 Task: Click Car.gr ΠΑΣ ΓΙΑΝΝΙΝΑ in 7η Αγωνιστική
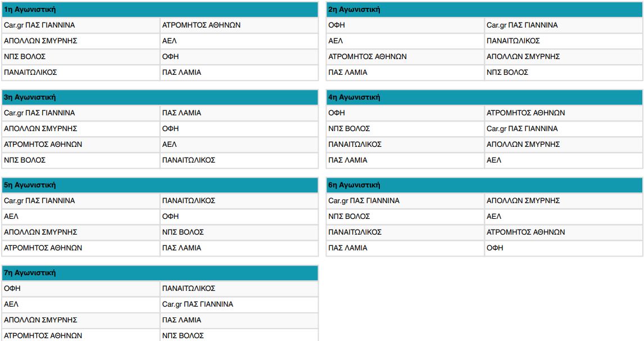point(198,304)
